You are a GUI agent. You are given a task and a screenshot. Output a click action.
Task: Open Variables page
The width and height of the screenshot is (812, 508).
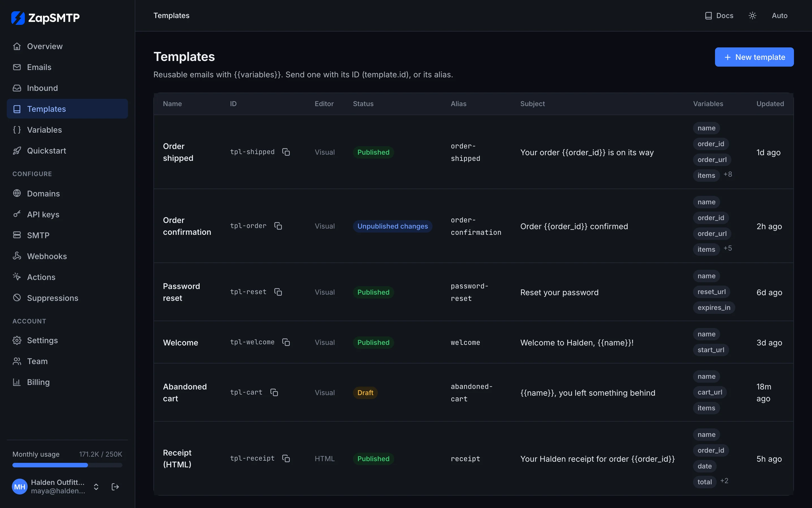tap(67, 130)
